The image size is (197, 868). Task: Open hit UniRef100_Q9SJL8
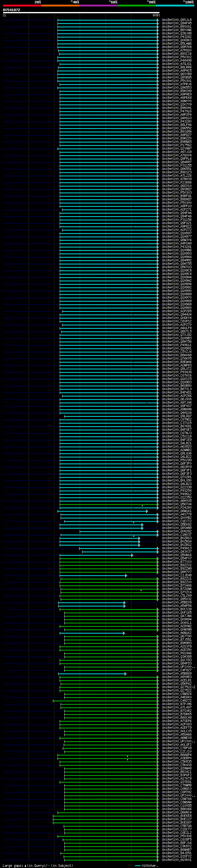[x=176, y=20]
